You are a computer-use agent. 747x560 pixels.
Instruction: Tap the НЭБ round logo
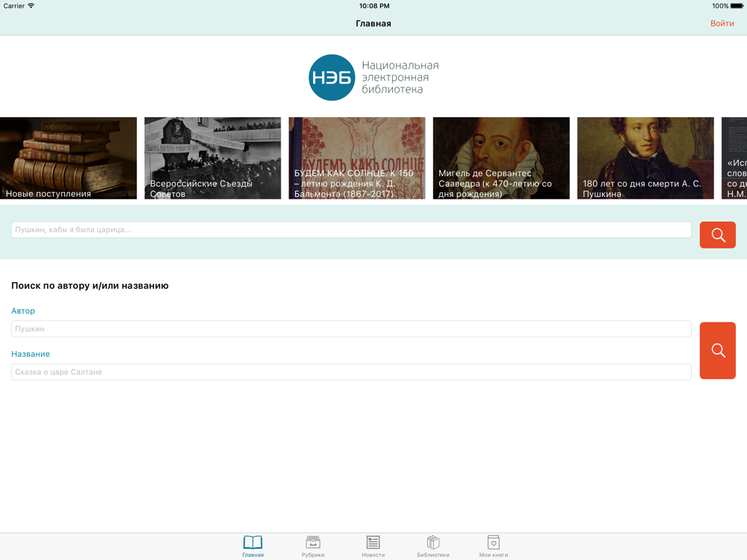coord(332,78)
